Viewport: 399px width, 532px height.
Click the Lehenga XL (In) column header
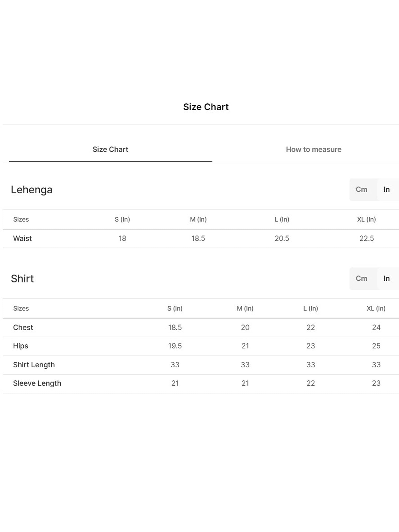[x=367, y=219]
